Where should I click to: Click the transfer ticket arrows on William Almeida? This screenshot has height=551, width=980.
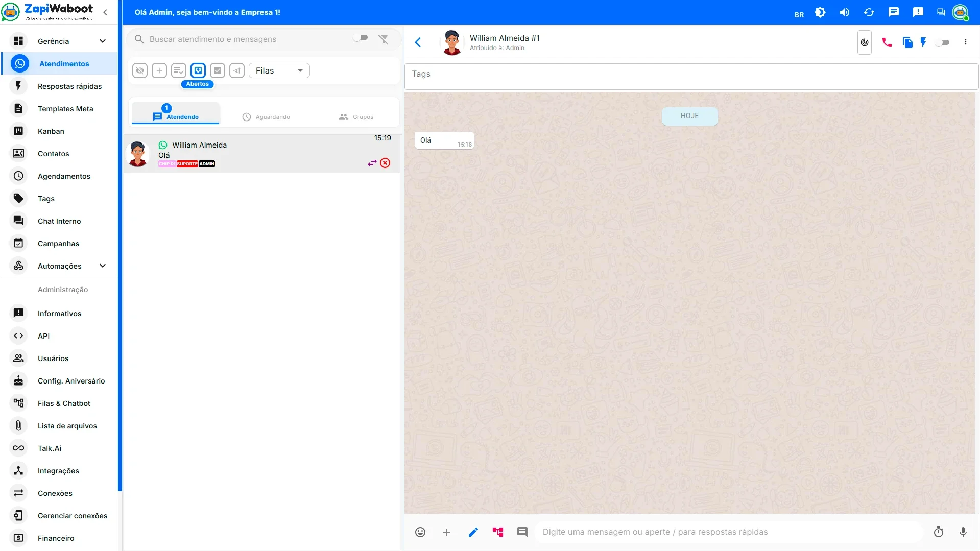(372, 163)
